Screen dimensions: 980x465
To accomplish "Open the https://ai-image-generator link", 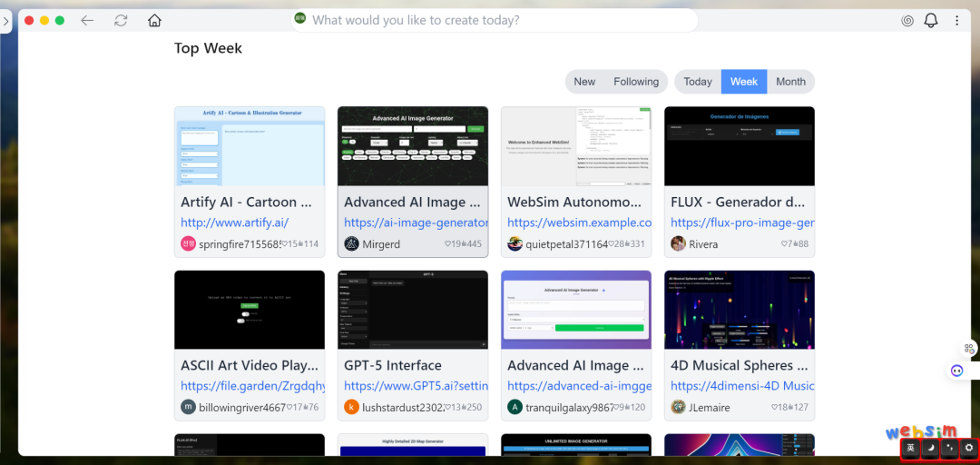I will pyautogui.click(x=416, y=223).
